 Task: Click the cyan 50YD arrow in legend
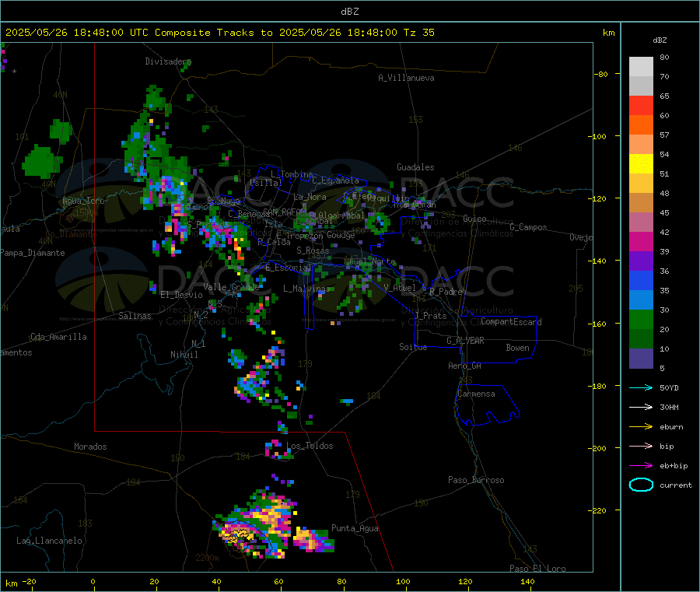pyautogui.click(x=641, y=387)
